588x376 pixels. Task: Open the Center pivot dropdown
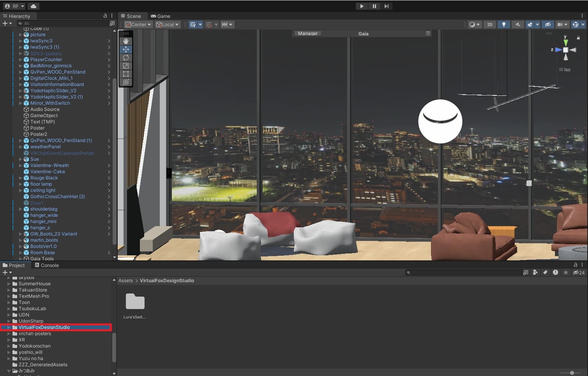click(x=138, y=25)
